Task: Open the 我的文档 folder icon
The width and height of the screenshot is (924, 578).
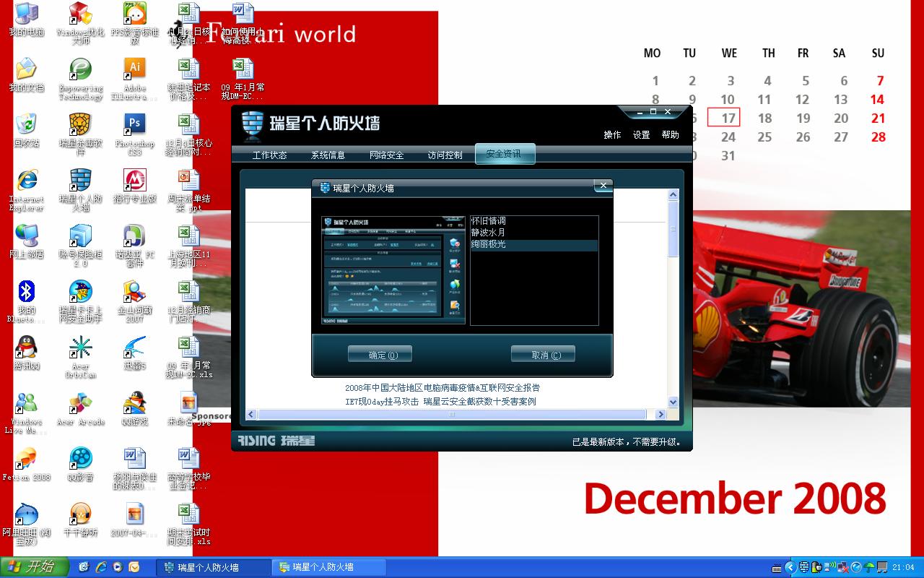Action: tap(27, 75)
